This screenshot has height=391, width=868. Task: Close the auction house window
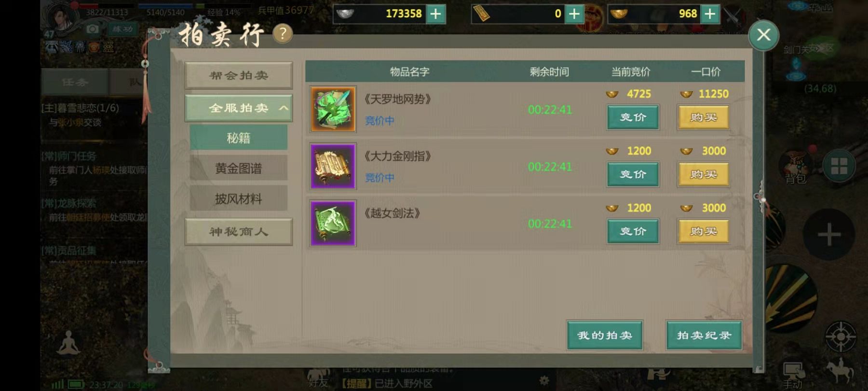[763, 35]
